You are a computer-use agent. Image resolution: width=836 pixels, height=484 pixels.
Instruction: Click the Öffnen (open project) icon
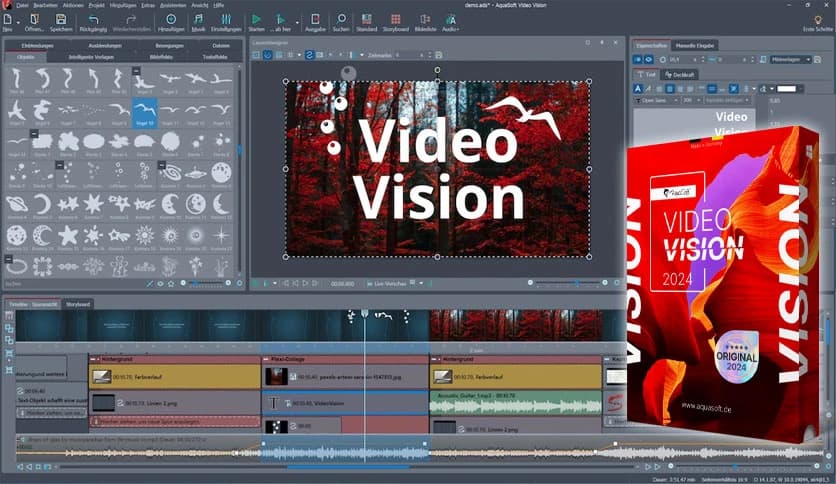tap(34, 20)
